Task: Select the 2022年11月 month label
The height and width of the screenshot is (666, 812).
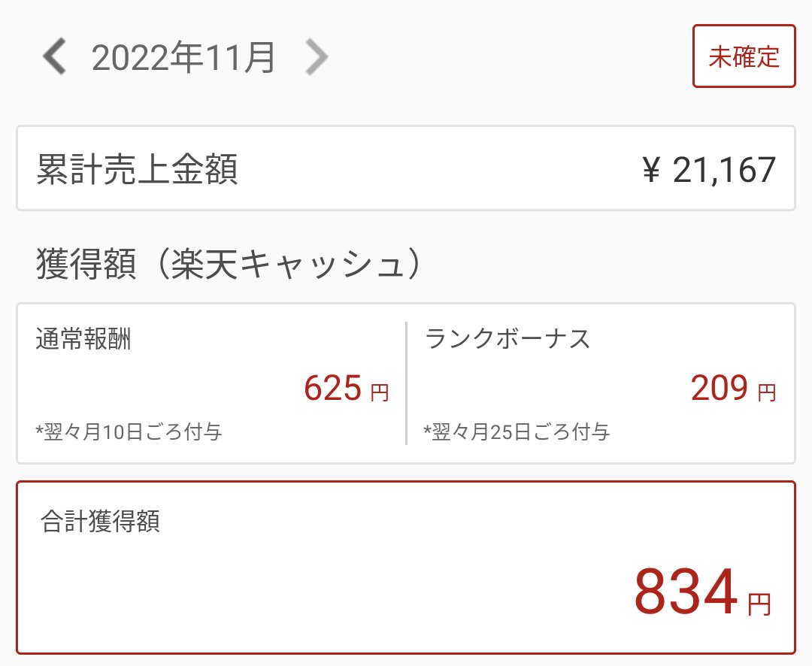Action: [183, 57]
